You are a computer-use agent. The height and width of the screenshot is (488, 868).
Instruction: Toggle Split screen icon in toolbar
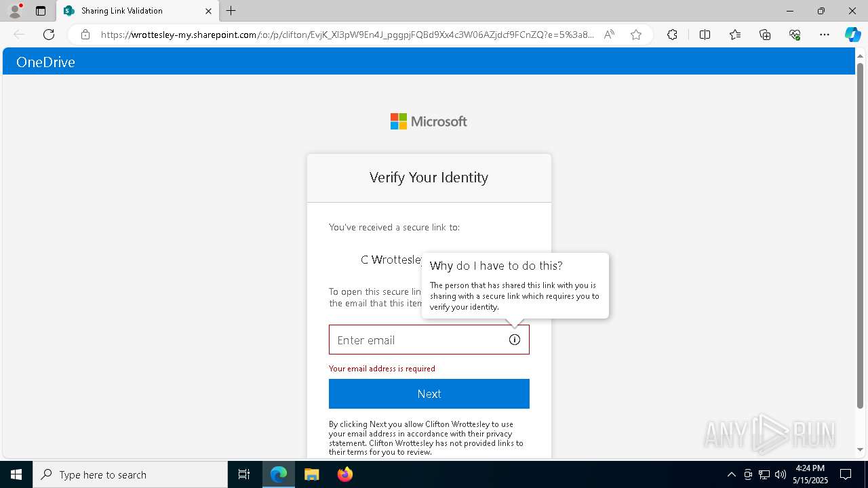point(705,35)
